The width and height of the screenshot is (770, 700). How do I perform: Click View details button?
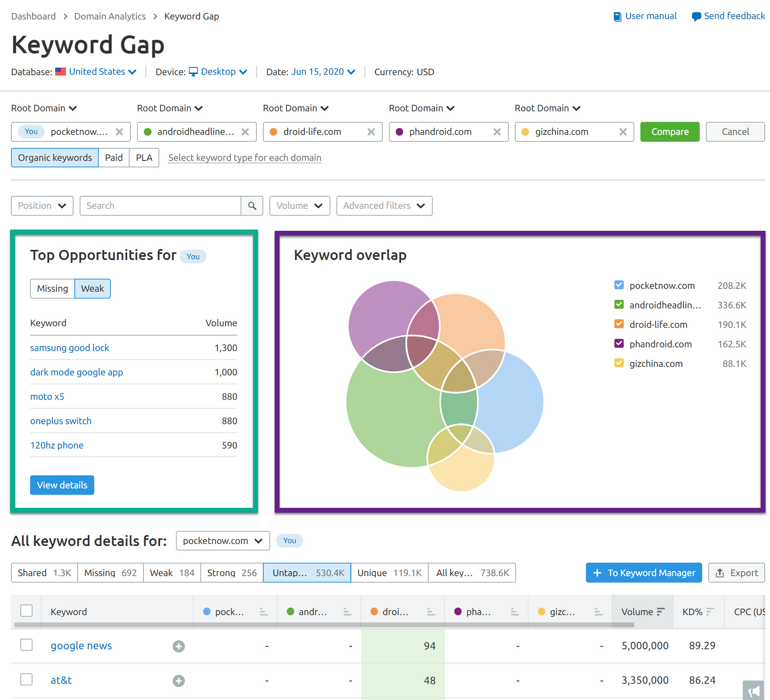point(62,485)
